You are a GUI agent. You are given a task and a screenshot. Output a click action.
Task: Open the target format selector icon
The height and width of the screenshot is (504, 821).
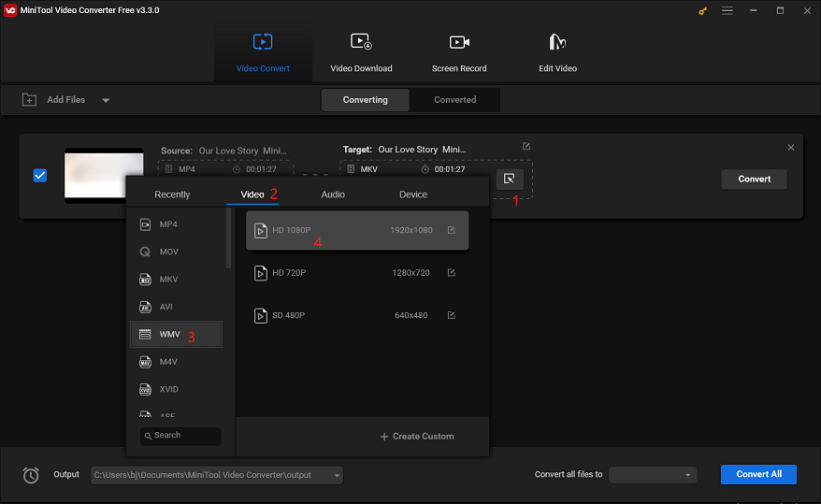509,179
